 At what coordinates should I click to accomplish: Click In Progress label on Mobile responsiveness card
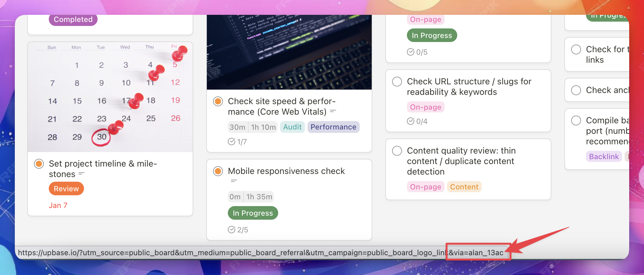[x=253, y=213]
